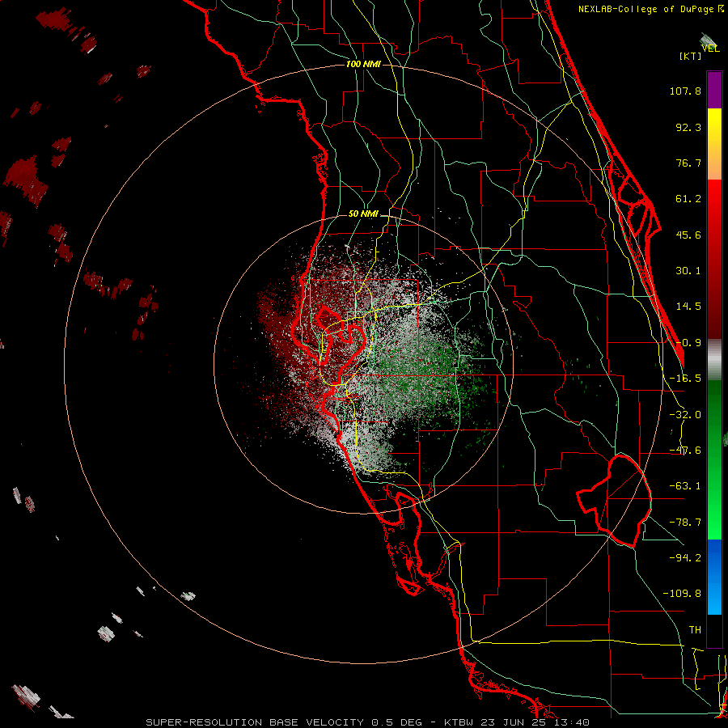
Task: Click the 76.7 value on the velocity scale
Action: point(688,163)
